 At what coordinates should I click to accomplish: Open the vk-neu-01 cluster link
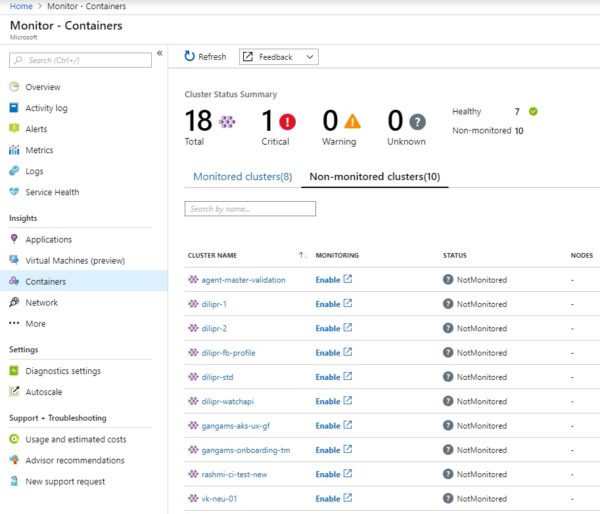click(x=219, y=499)
